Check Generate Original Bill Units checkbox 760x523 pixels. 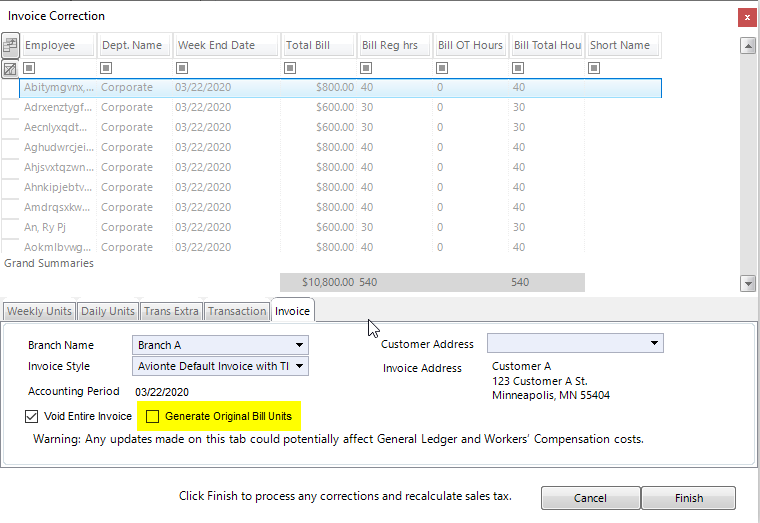[x=152, y=416]
